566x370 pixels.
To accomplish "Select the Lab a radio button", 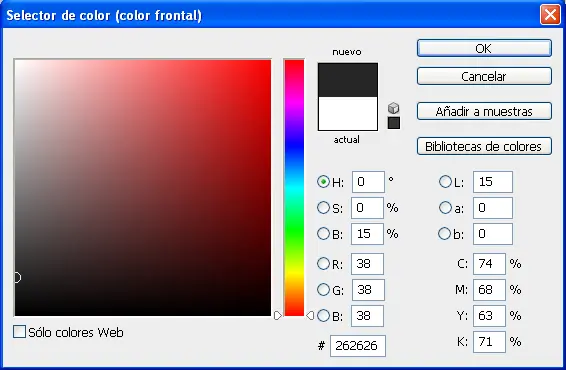I will click(x=445, y=208).
